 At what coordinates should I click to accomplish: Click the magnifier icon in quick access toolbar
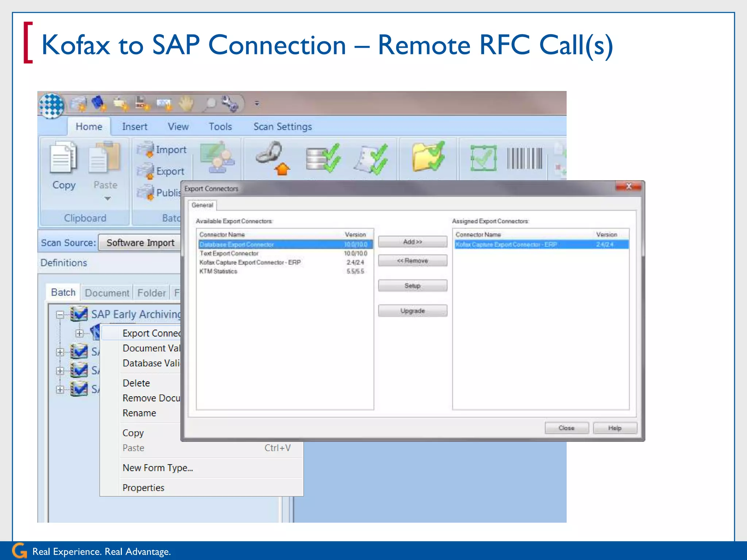point(210,104)
